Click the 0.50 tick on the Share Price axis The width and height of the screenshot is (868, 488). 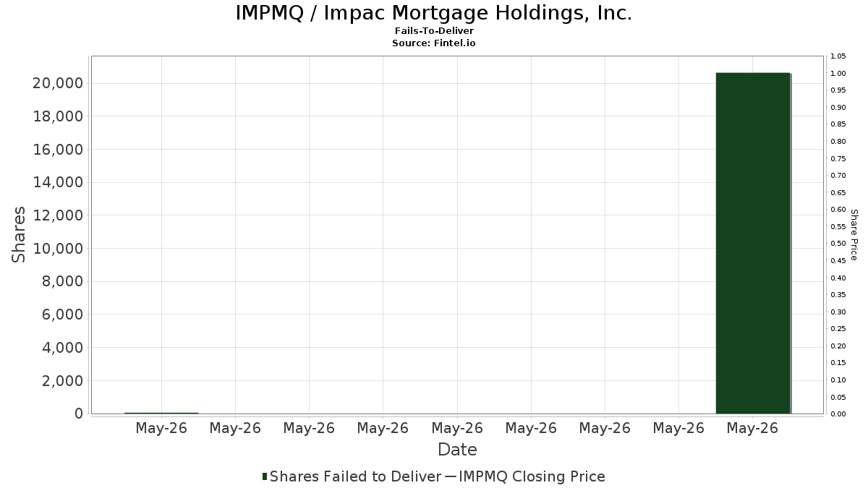[x=838, y=244]
